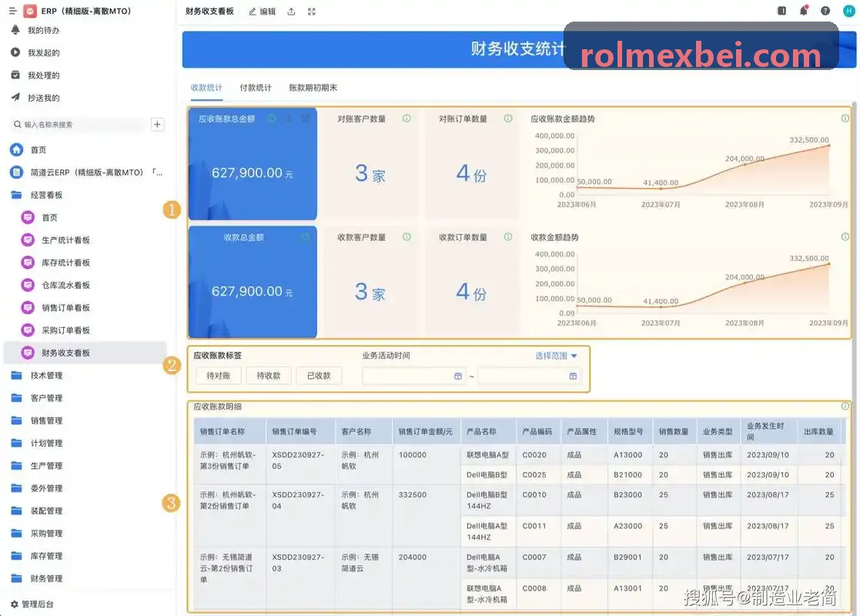Click the 业务发生时间 column header
This screenshot has height=616, width=860.
tap(768, 432)
